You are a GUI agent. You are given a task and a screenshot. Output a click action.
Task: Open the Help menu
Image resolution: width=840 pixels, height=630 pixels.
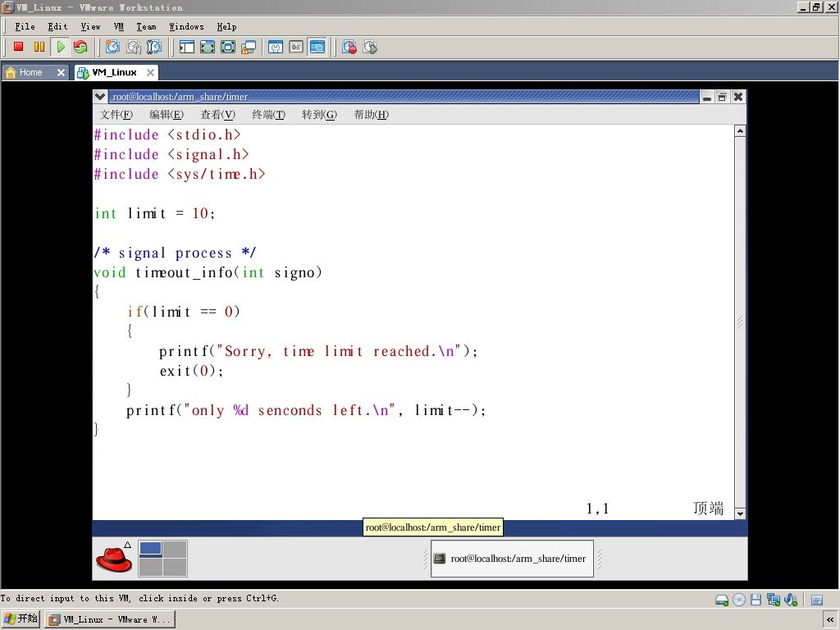[226, 26]
